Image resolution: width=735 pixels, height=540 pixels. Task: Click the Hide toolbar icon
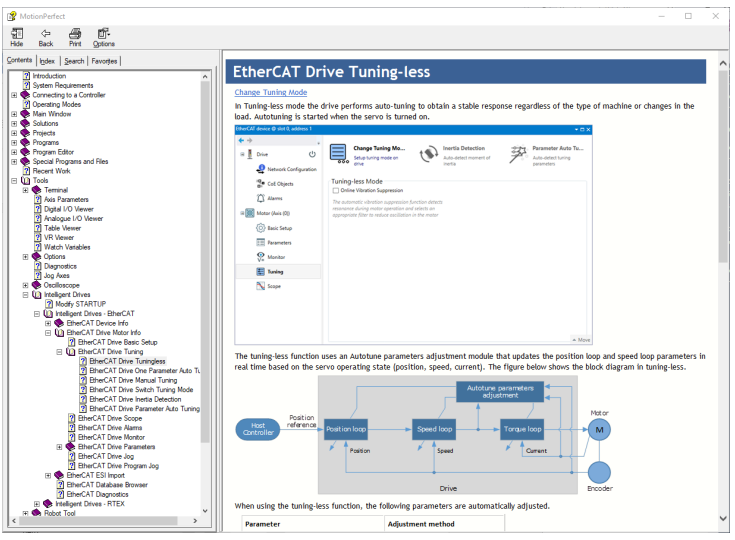(x=17, y=38)
